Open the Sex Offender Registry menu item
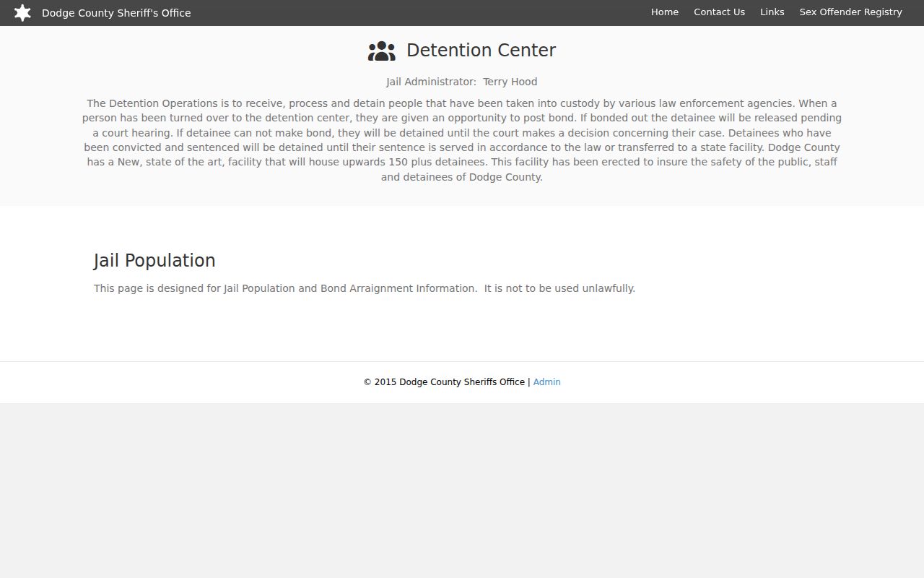 click(x=850, y=12)
